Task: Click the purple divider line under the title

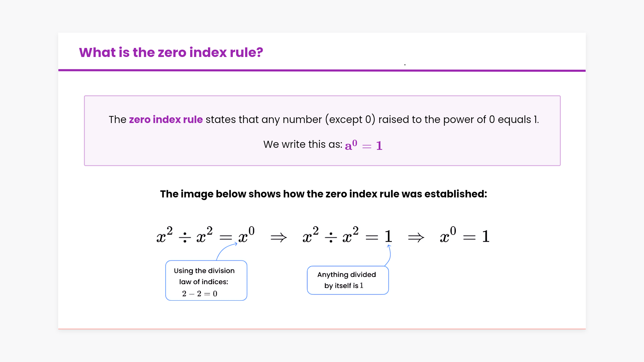Action: coord(322,70)
